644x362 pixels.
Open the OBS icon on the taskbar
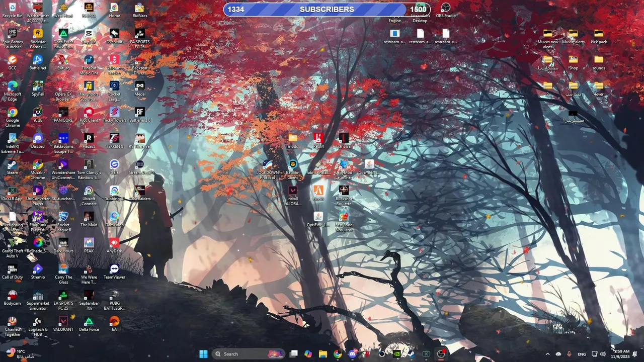click(441, 354)
